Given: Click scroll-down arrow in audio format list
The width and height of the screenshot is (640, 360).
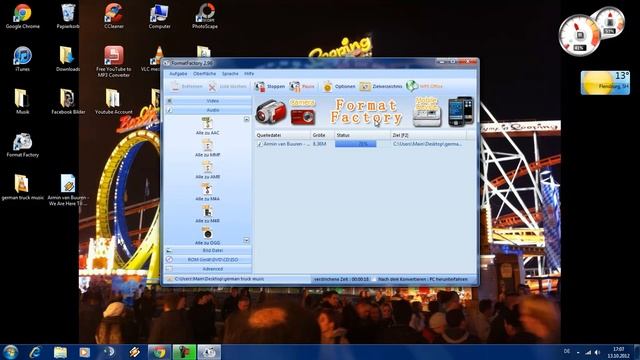Looking at the screenshot, I should point(246,240).
